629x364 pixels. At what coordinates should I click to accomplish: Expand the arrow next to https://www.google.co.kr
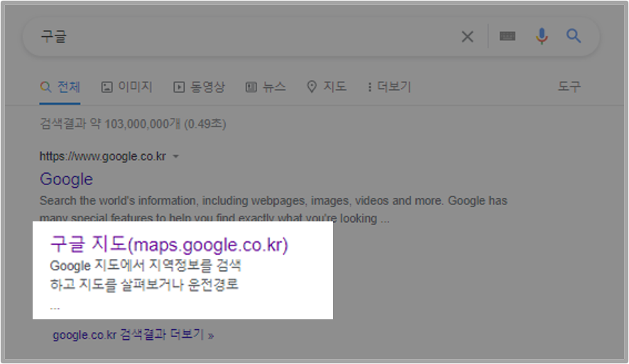[x=175, y=156]
